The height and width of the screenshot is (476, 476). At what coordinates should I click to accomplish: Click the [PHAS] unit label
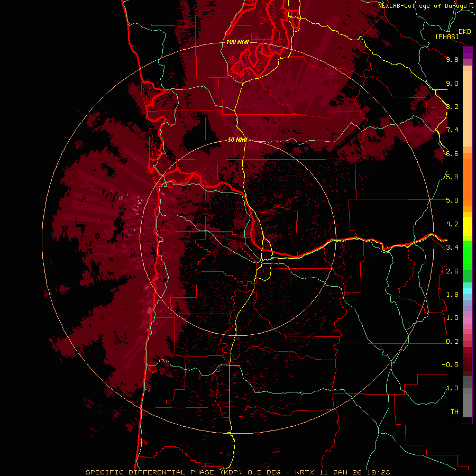(447, 37)
